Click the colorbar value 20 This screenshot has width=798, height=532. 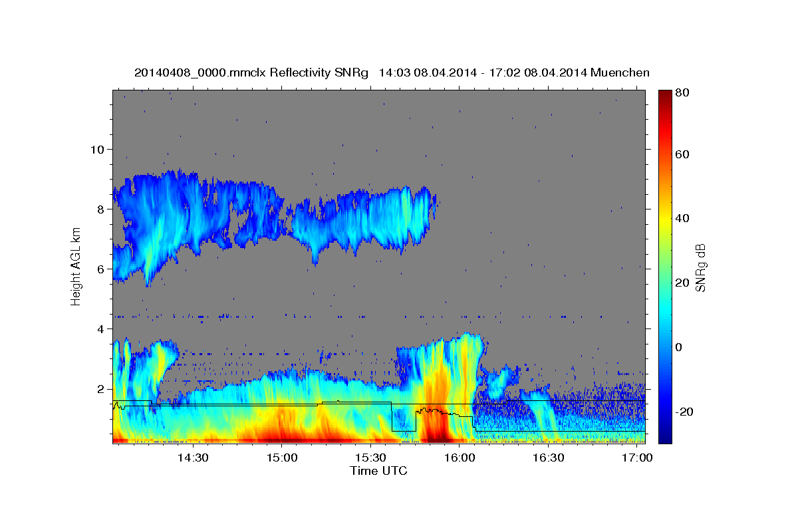click(684, 283)
